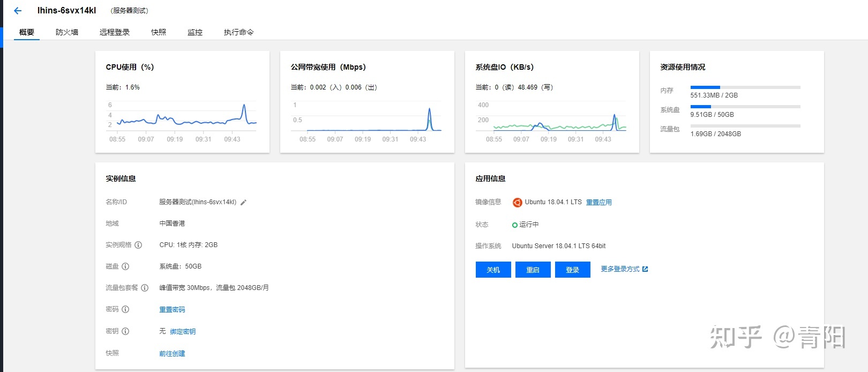Image resolution: width=868 pixels, height=372 pixels.
Task: Click the info icon beside 磁盘
Action: point(125,266)
